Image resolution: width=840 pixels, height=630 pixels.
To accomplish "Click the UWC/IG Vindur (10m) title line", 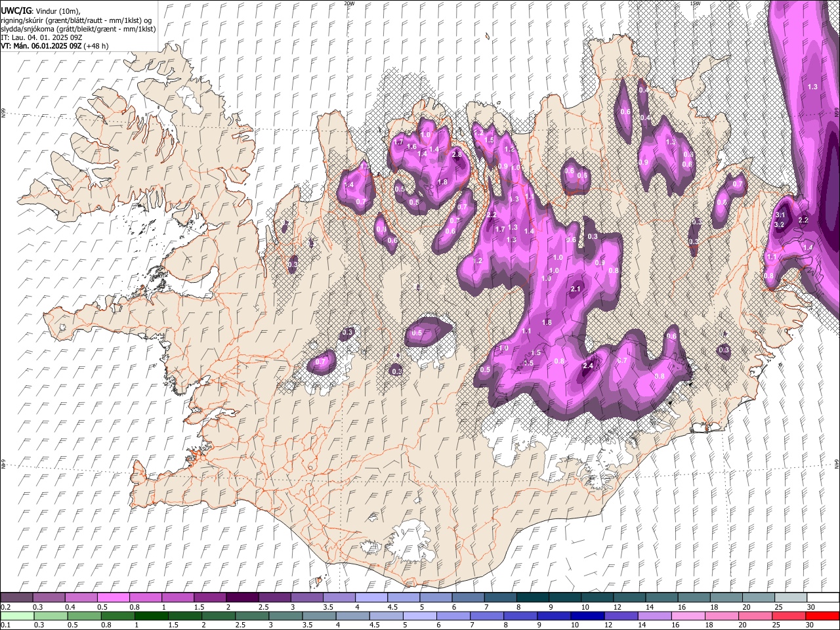I will pyautogui.click(x=40, y=11).
